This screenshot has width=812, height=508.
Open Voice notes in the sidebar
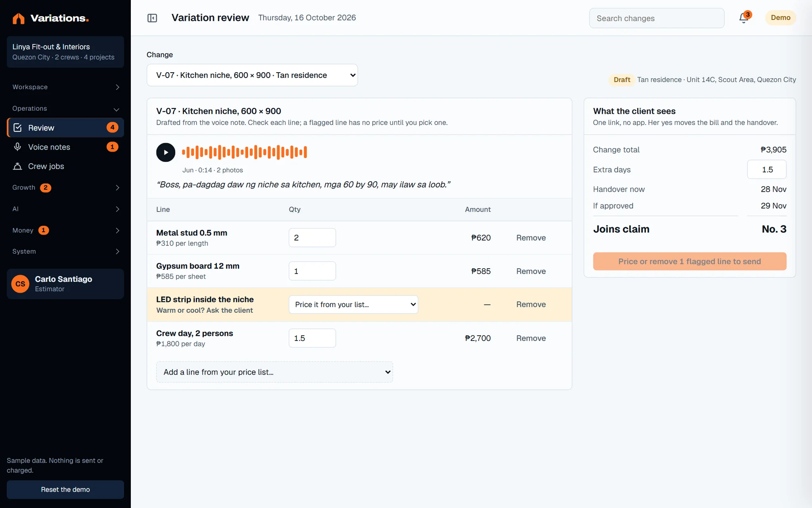coord(65,147)
